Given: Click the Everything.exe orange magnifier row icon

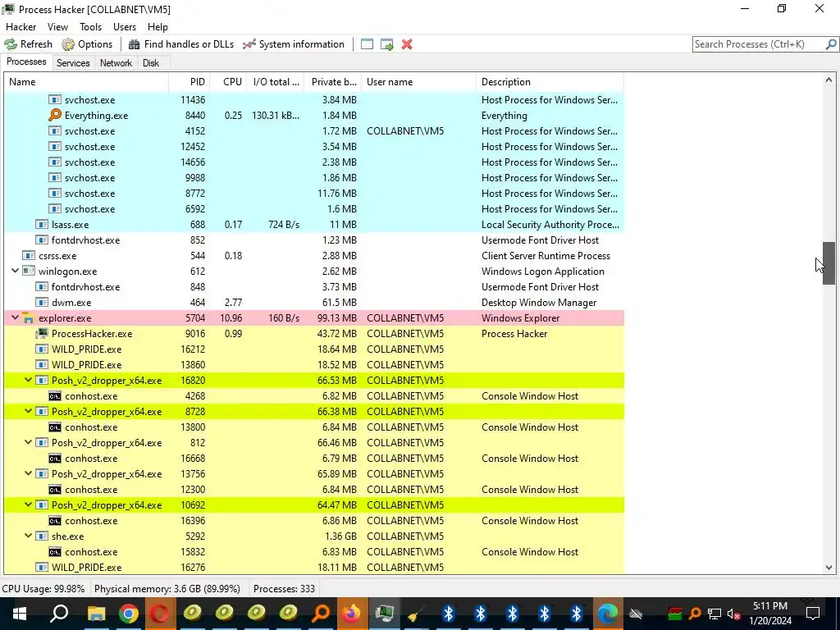Looking at the screenshot, I should coord(55,115).
